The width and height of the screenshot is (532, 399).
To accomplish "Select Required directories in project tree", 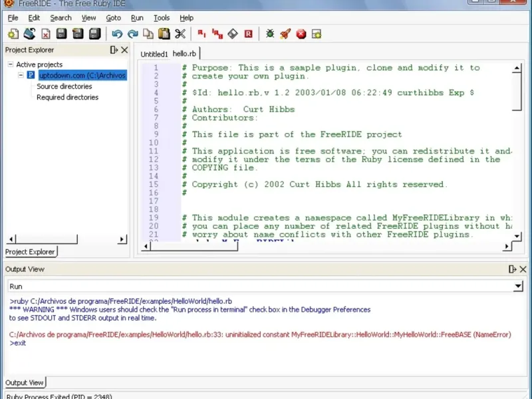I will (x=67, y=97).
